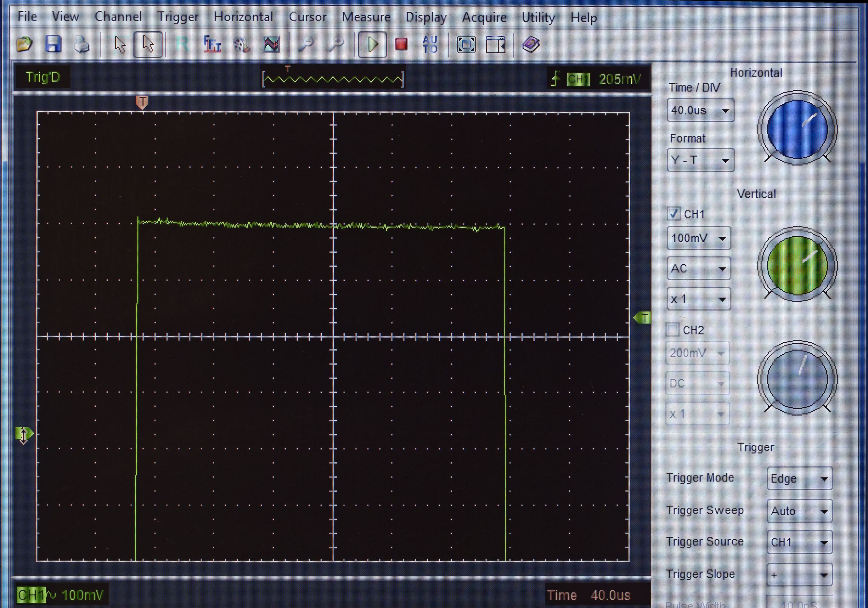
Task: Stop acquisition with the red square button
Action: click(x=401, y=45)
